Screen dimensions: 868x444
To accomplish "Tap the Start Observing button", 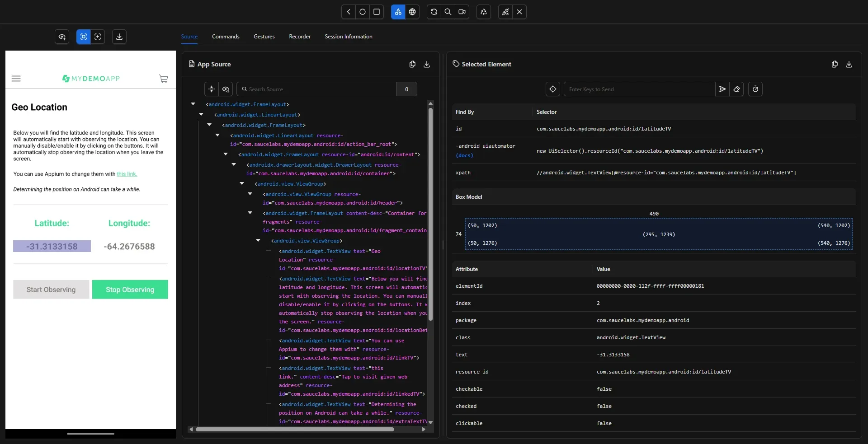I will tap(51, 290).
